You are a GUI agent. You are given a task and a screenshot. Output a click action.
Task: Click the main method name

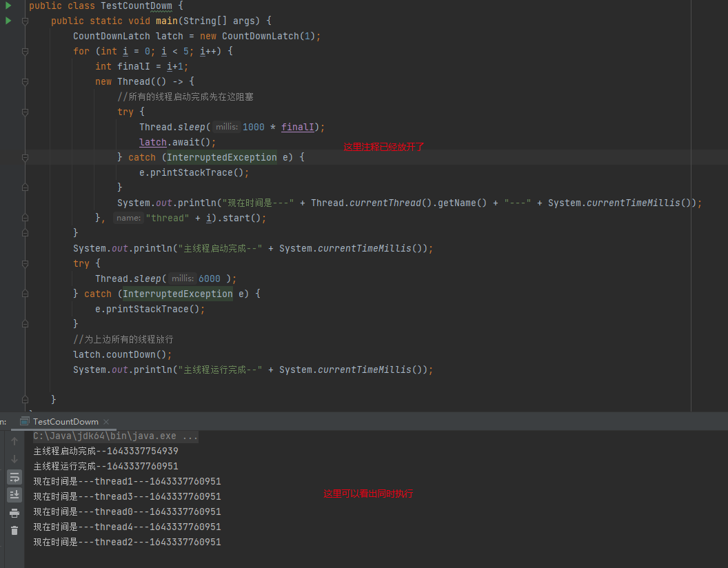167,21
